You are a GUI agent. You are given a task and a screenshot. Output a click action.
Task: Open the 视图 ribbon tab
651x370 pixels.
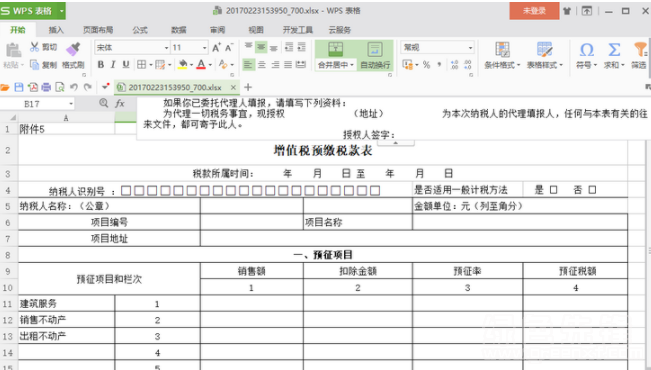(x=256, y=30)
